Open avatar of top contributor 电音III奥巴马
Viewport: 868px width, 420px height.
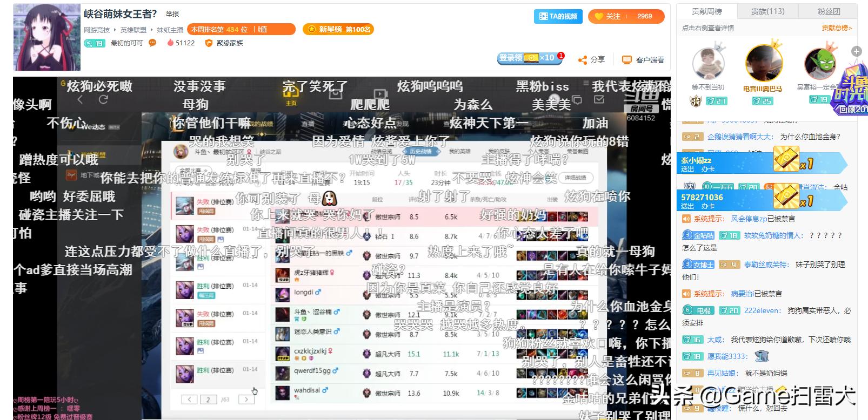click(763, 63)
